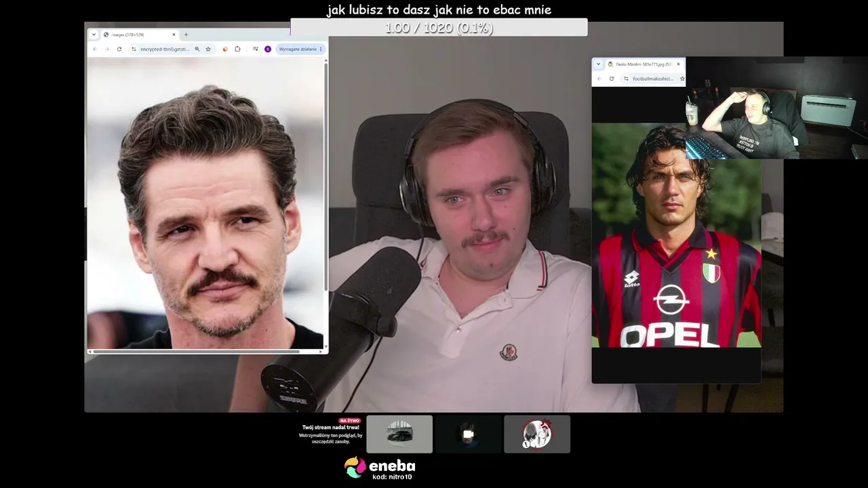Click the footballmakeshist... address bar

click(x=652, y=79)
